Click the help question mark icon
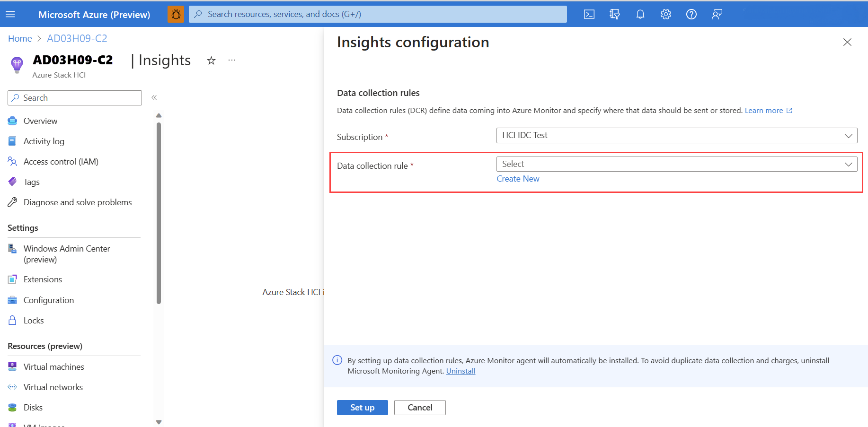This screenshot has height=427, width=868. tap(691, 14)
